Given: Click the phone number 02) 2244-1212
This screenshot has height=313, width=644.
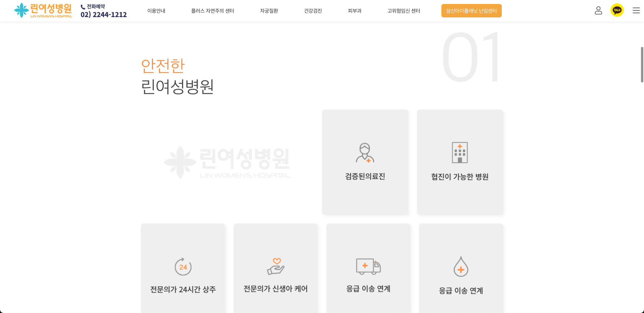Looking at the screenshot, I should (104, 15).
